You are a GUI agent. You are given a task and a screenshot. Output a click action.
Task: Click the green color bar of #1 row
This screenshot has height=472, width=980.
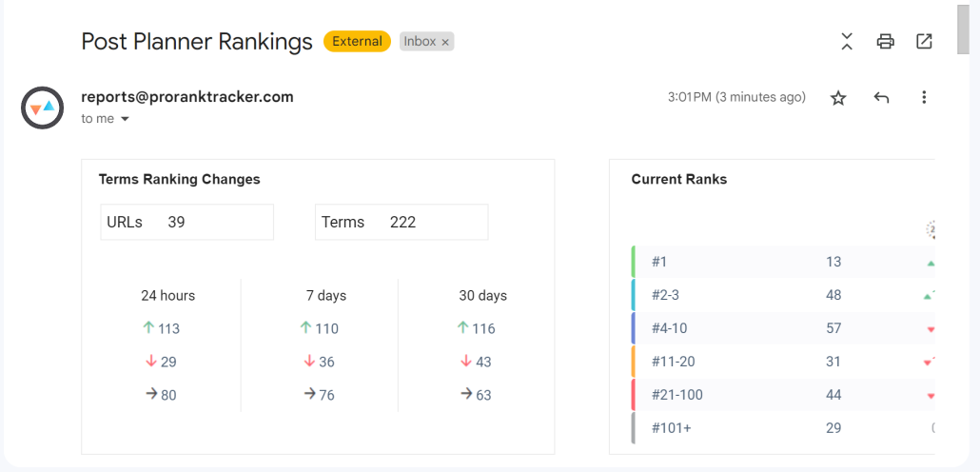click(x=633, y=262)
